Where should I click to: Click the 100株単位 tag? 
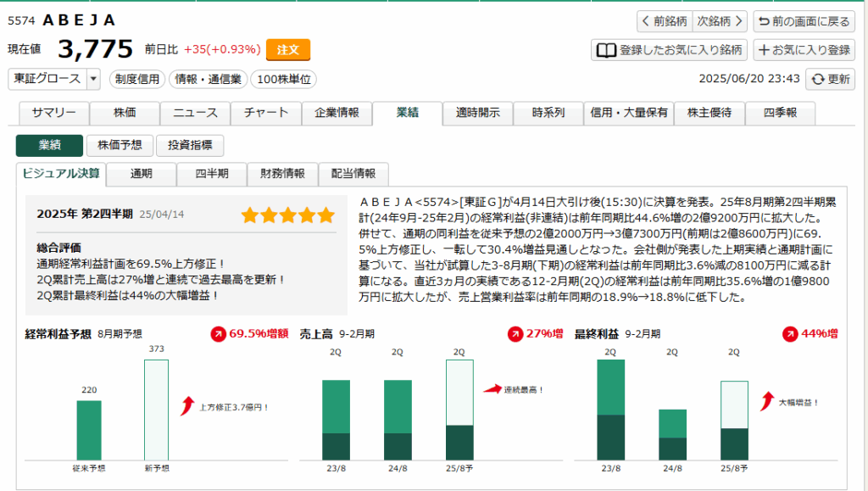click(x=284, y=79)
